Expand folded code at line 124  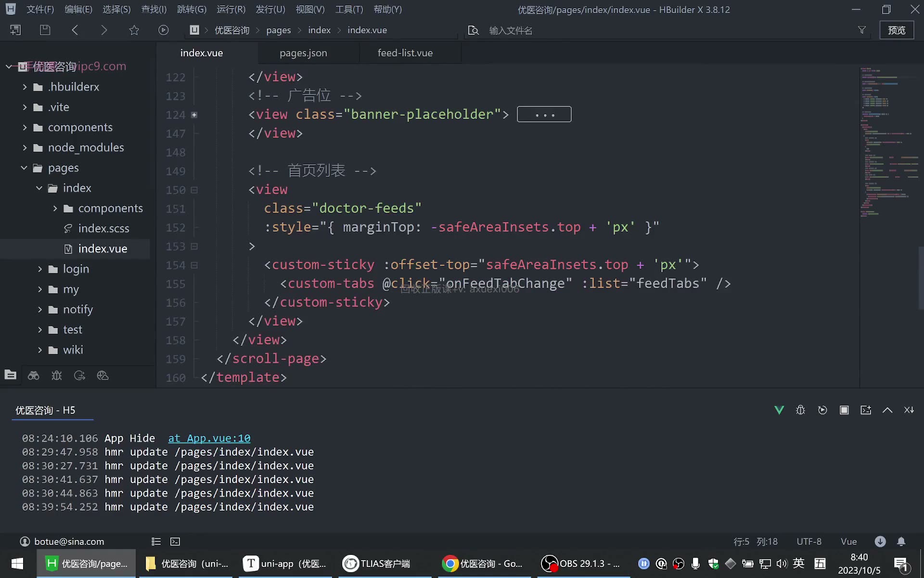[194, 115]
